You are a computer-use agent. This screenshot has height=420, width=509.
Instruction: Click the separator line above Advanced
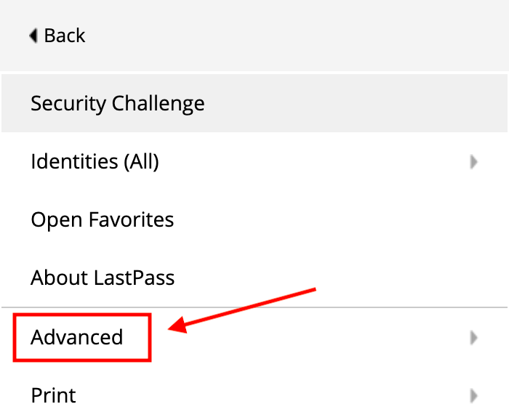click(327, 307)
